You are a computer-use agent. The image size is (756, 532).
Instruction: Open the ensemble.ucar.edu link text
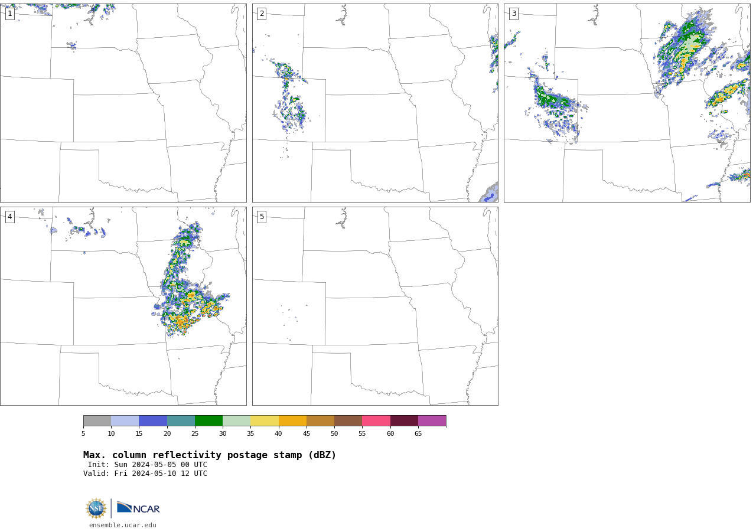tap(123, 525)
